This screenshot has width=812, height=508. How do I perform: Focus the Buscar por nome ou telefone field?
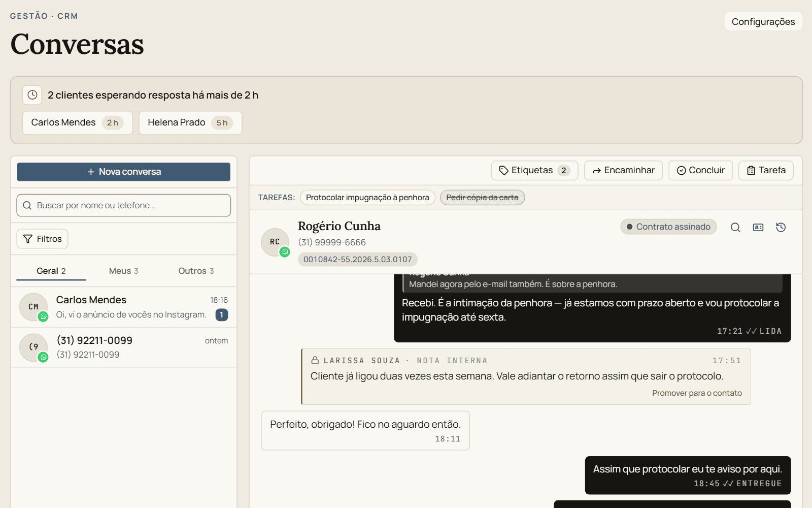tap(124, 205)
